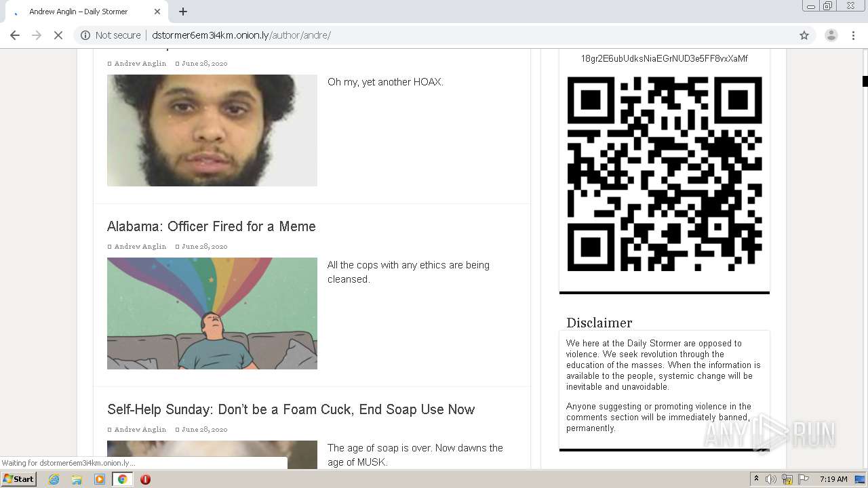Screen dimensions: 868x488
Task: Click the 'All the cops with any ethics' excerpt
Action: click(408, 272)
